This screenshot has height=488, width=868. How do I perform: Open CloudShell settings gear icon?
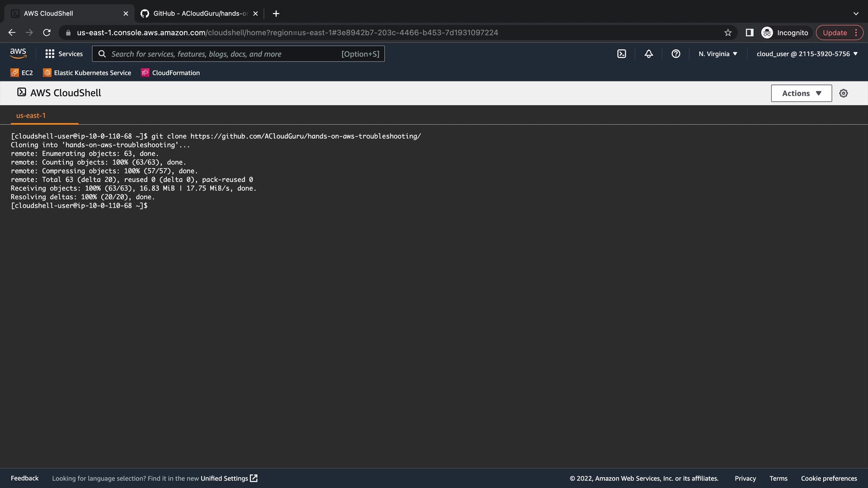tap(844, 93)
